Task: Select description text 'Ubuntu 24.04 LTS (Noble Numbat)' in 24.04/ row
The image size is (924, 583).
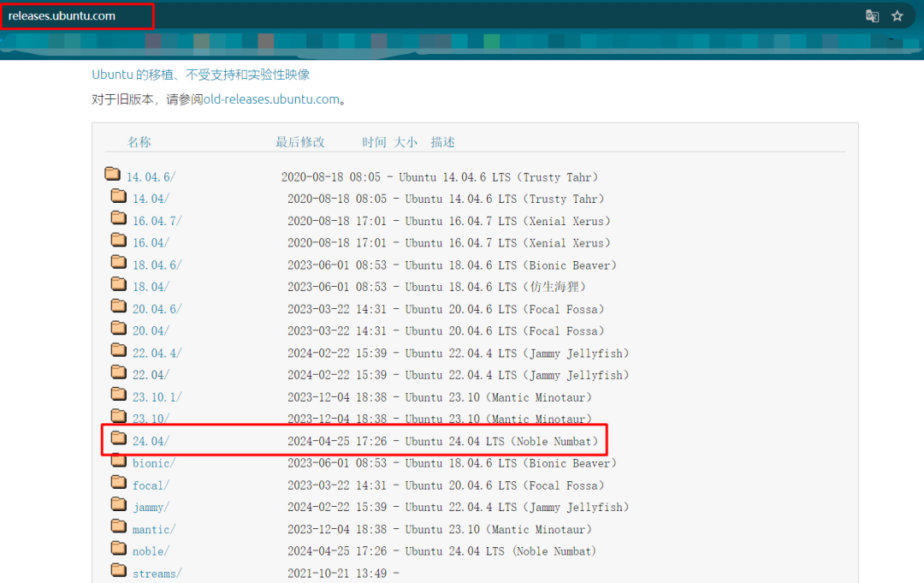Action: pyautogui.click(x=501, y=441)
